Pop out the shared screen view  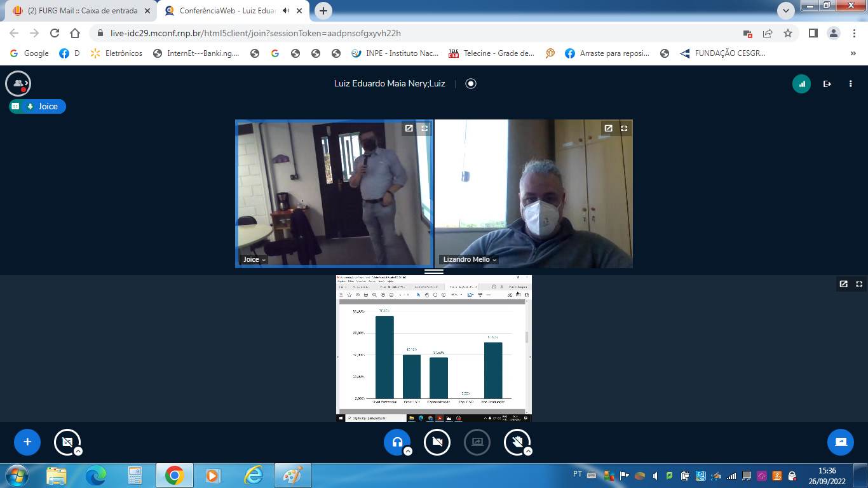(x=843, y=284)
